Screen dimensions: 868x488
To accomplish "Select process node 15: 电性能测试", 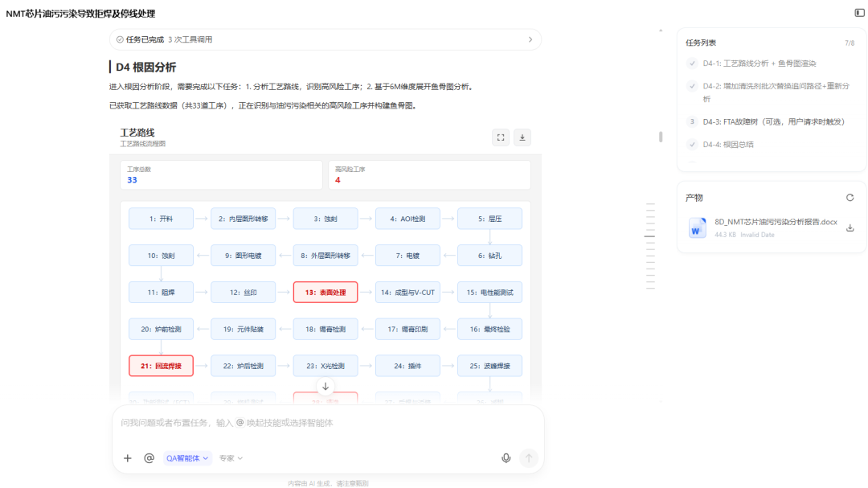I will pyautogui.click(x=490, y=293).
